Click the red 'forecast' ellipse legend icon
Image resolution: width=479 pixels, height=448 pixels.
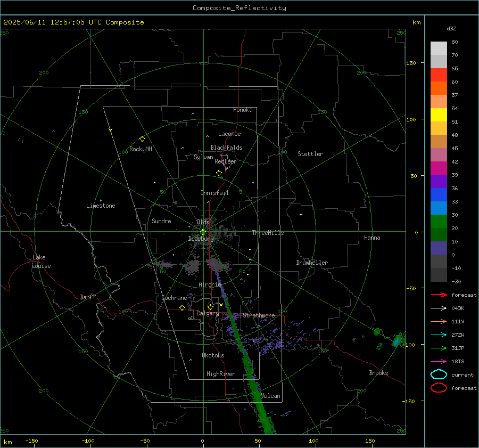(439, 388)
